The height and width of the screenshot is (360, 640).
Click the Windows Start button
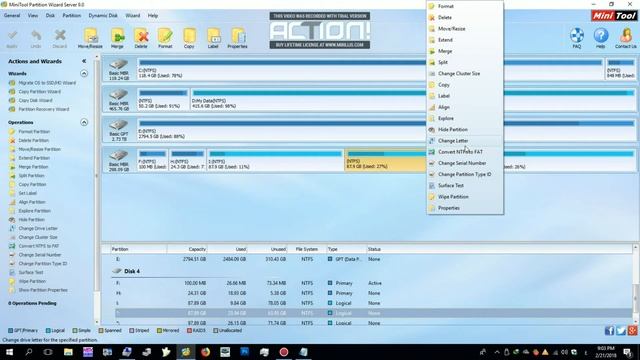click(9, 352)
